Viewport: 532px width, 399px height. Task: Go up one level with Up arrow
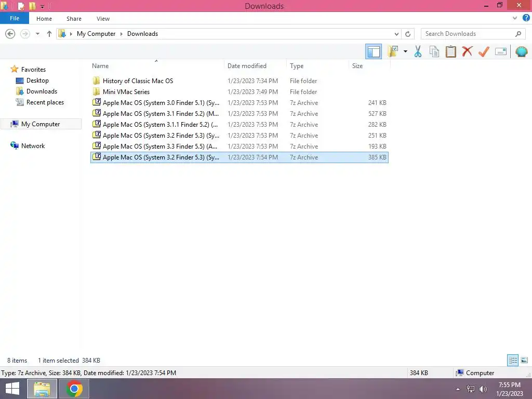click(49, 34)
